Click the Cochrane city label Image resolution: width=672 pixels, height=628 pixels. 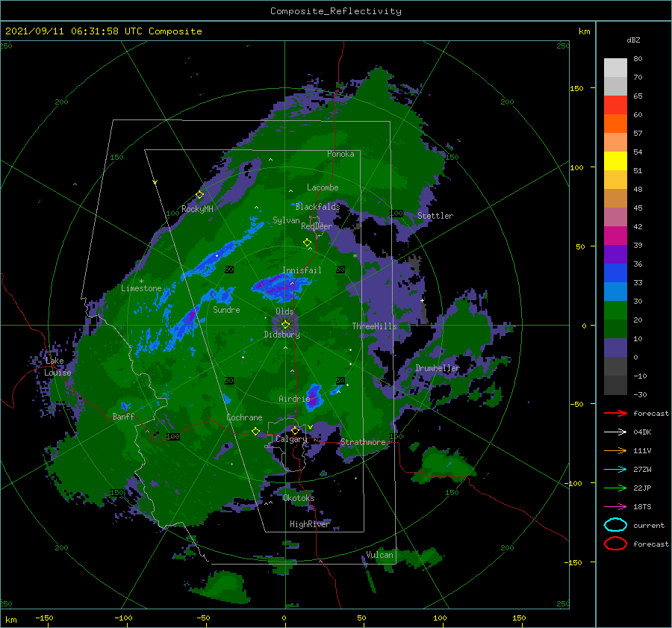[x=244, y=417]
